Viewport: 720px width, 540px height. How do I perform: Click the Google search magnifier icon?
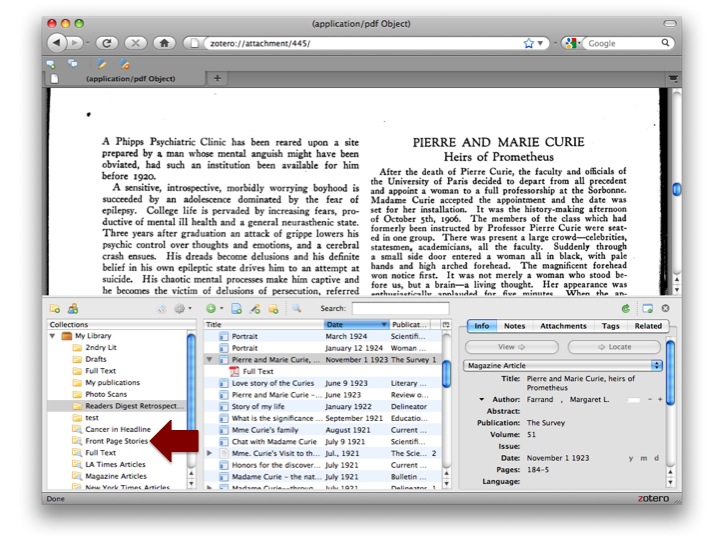point(665,43)
